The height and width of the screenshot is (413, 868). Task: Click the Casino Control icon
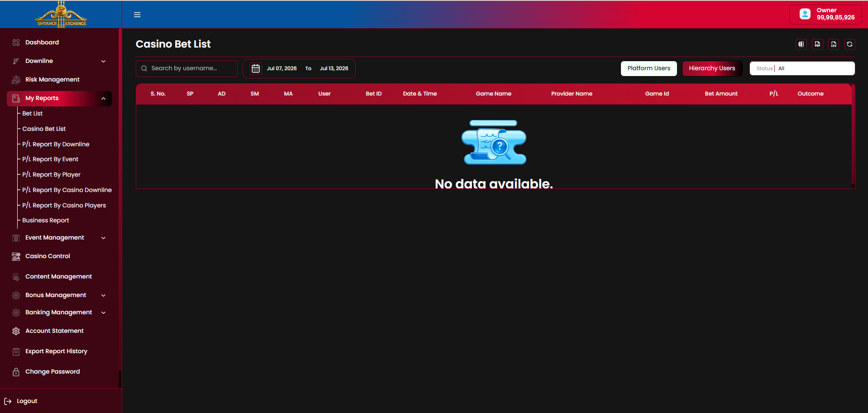(x=16, y=256)
